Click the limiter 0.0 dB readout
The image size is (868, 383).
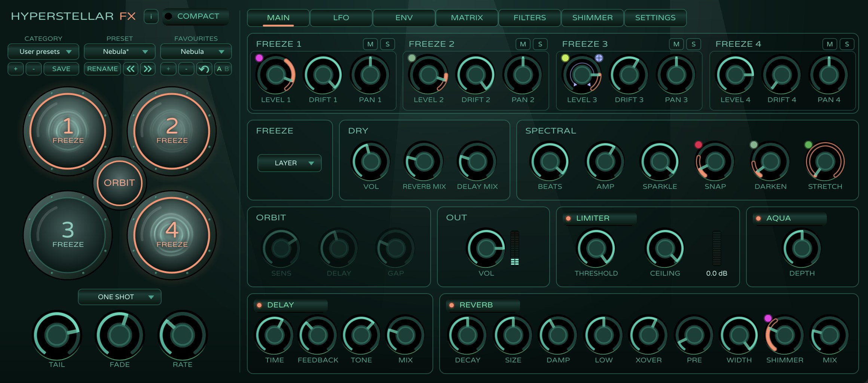[716, 273]
